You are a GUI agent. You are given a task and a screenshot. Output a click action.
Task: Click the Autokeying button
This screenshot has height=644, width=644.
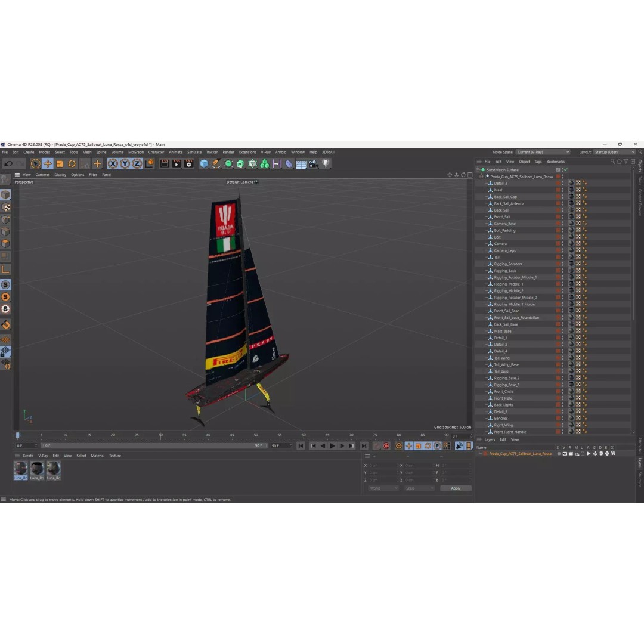[386, 445]
